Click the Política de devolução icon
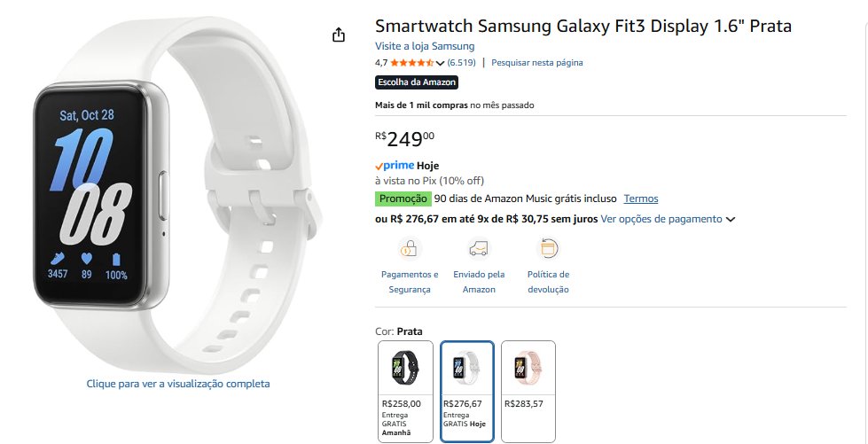Screen dimensions: 868x444 point(548,248)
